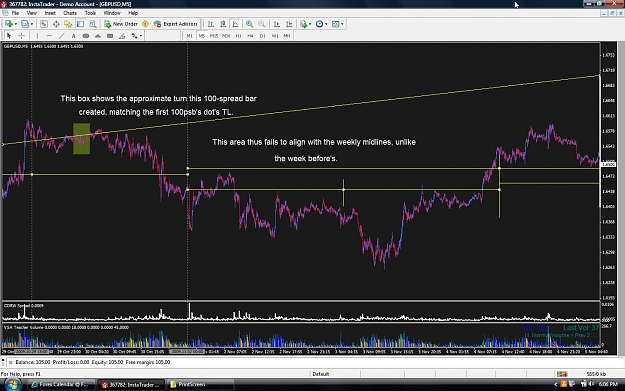
Task: Switch to the MN timeframe
Action: [287, 36]
